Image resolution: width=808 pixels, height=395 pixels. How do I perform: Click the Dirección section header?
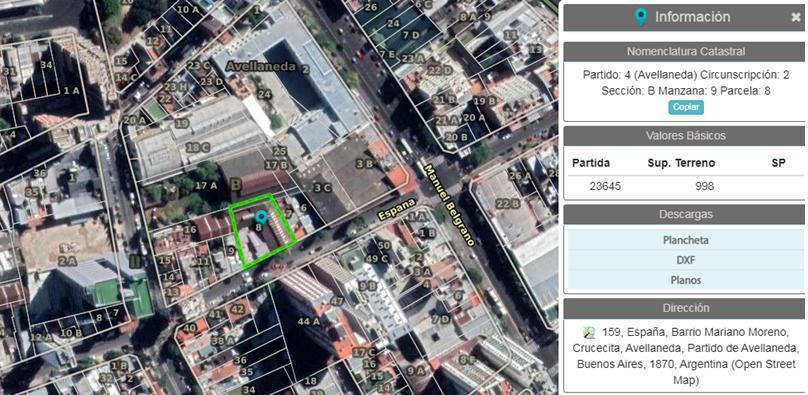(x=685, y=308)
